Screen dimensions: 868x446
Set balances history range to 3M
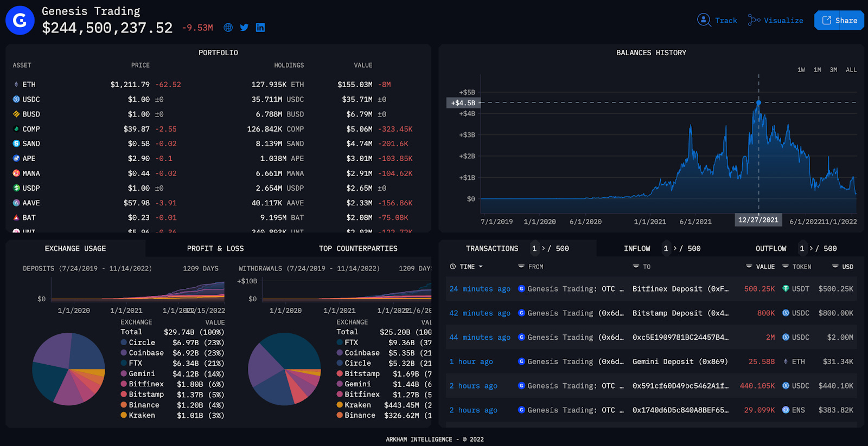point(834,70)
